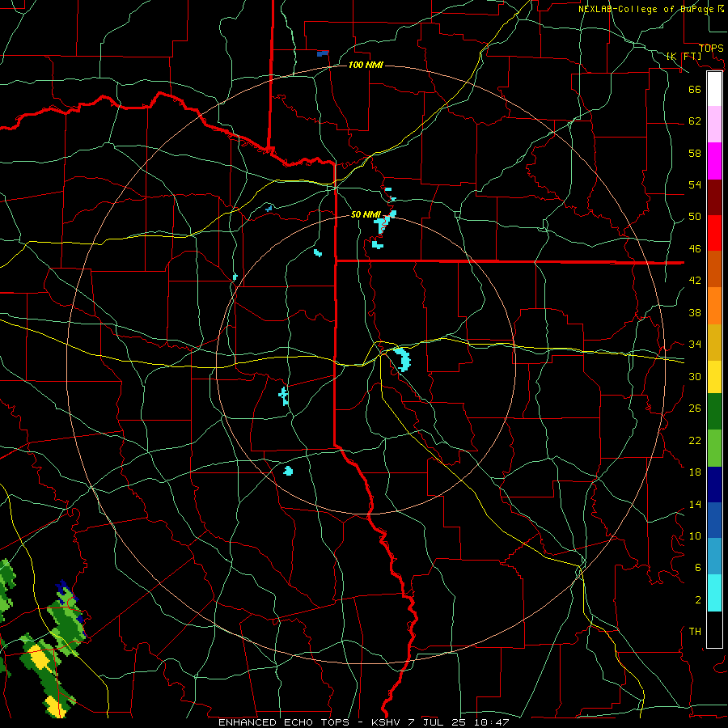Pick the navy blue legend swatch
The image size is (728, 728).
(x=714, y=485)
